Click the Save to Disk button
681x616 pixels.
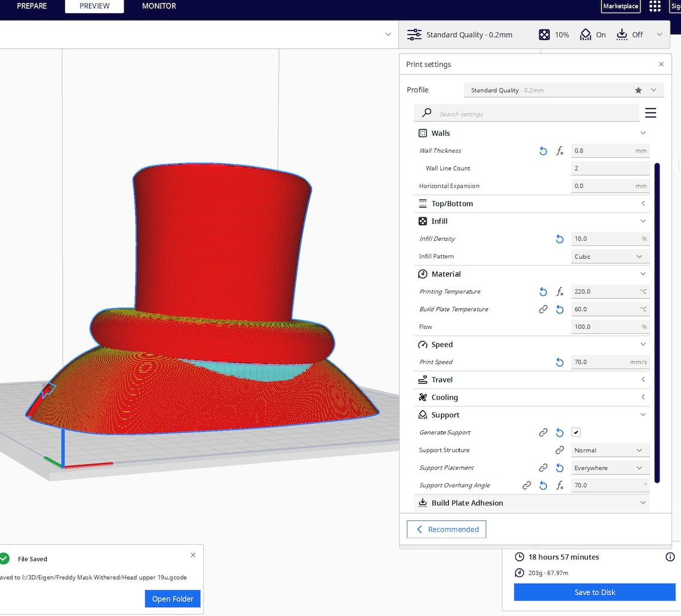click(594, 592)
